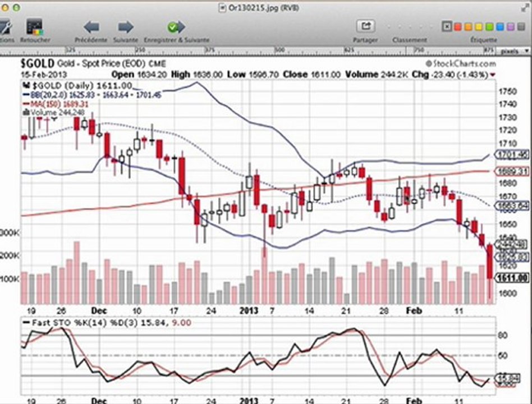532x404 pixels.
Task: Click the wrench tools icon in toolbar
Action: coord(4,27)
